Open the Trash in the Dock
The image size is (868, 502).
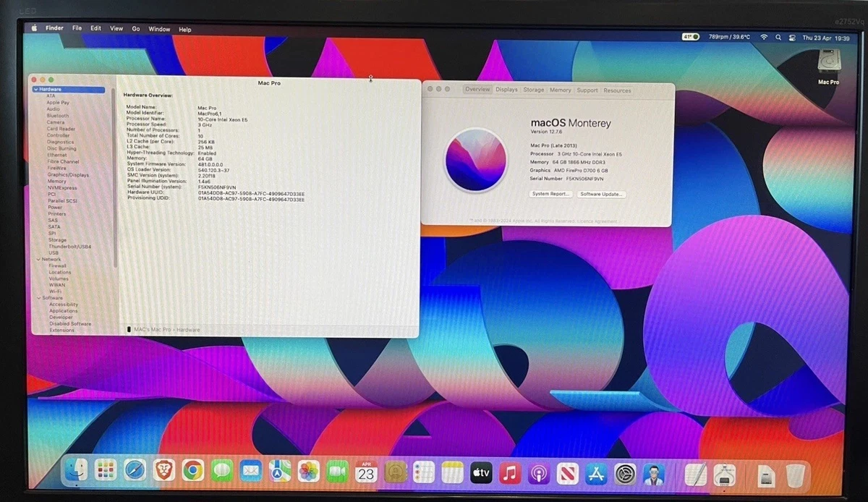coord(796,475)
